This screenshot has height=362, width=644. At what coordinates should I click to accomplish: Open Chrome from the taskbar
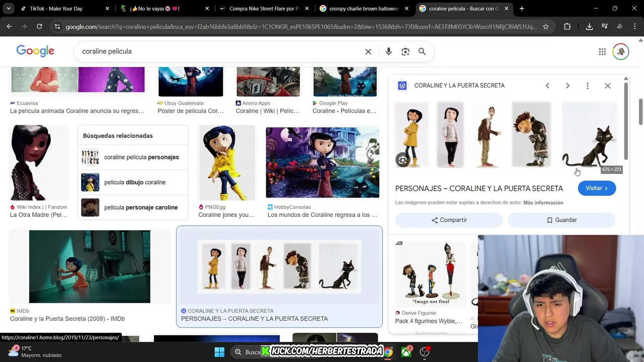tap(388, 352)
